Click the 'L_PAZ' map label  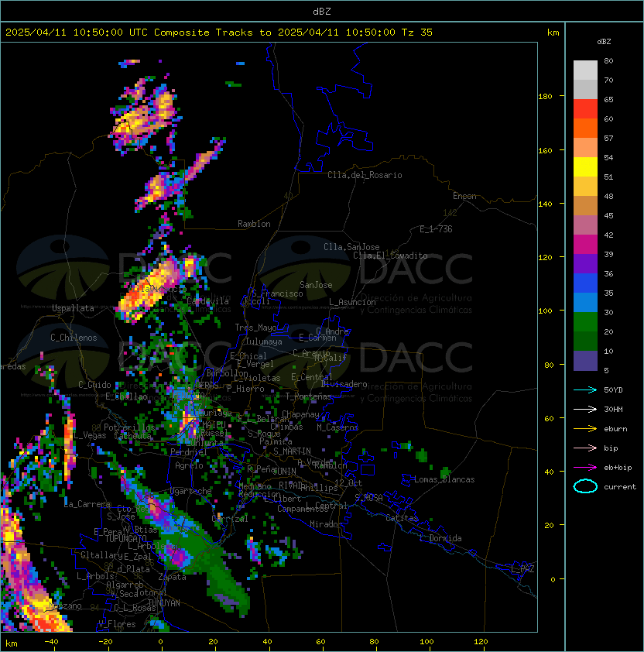pos(522,569)
